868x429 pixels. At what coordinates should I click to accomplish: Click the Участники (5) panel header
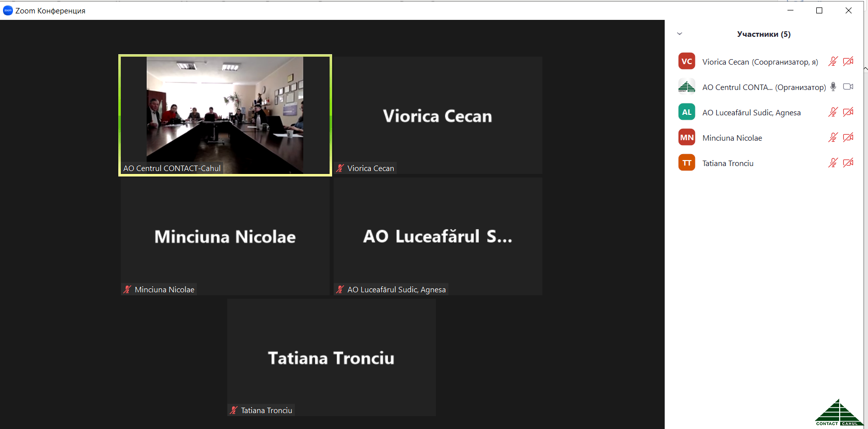click(x=764, y=34)
